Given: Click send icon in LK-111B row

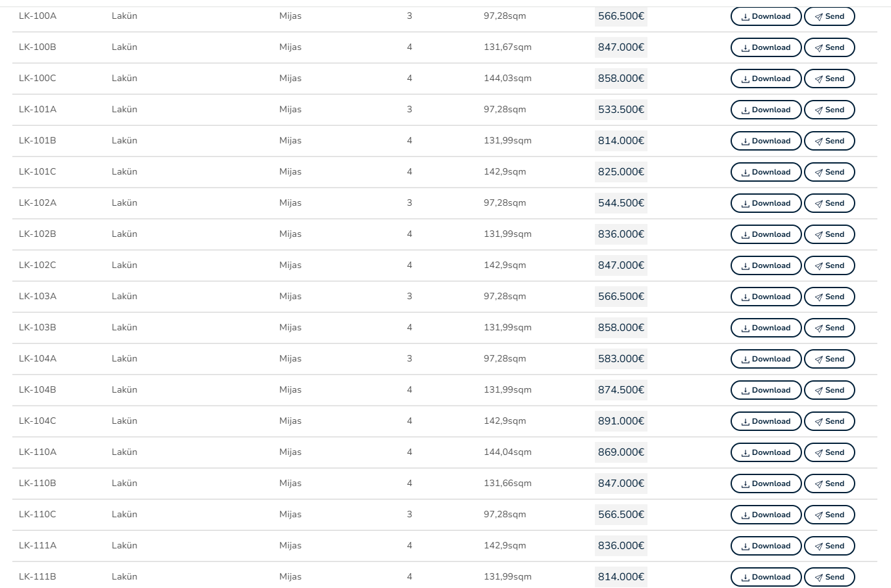Looking at the screenshot, I should 819,578.
